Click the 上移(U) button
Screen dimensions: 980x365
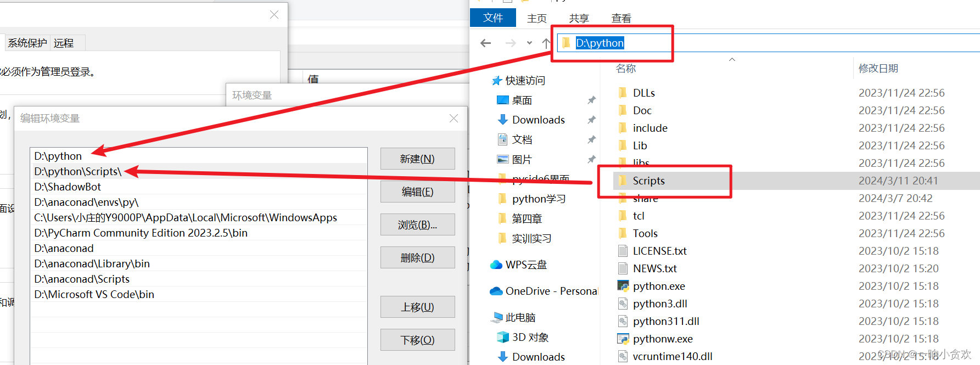pos(417,307)
